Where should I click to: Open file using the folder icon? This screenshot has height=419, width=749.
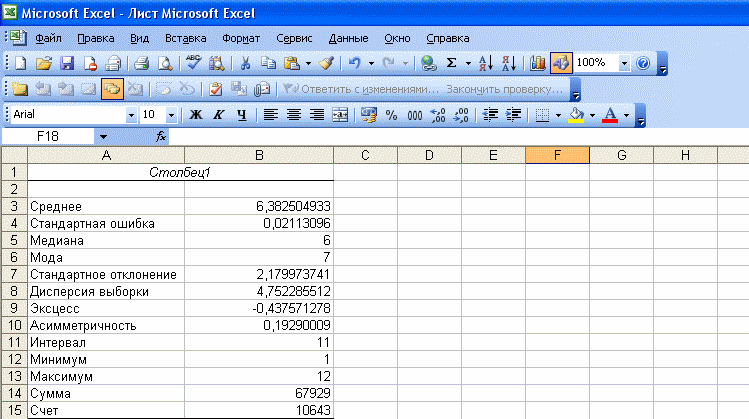coord(43,63)
